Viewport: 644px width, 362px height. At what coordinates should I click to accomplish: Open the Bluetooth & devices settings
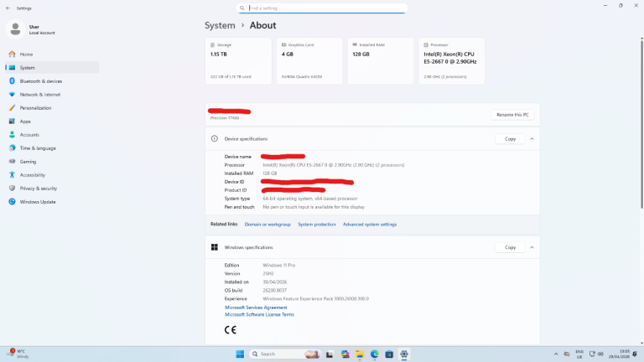coord(40,81)
